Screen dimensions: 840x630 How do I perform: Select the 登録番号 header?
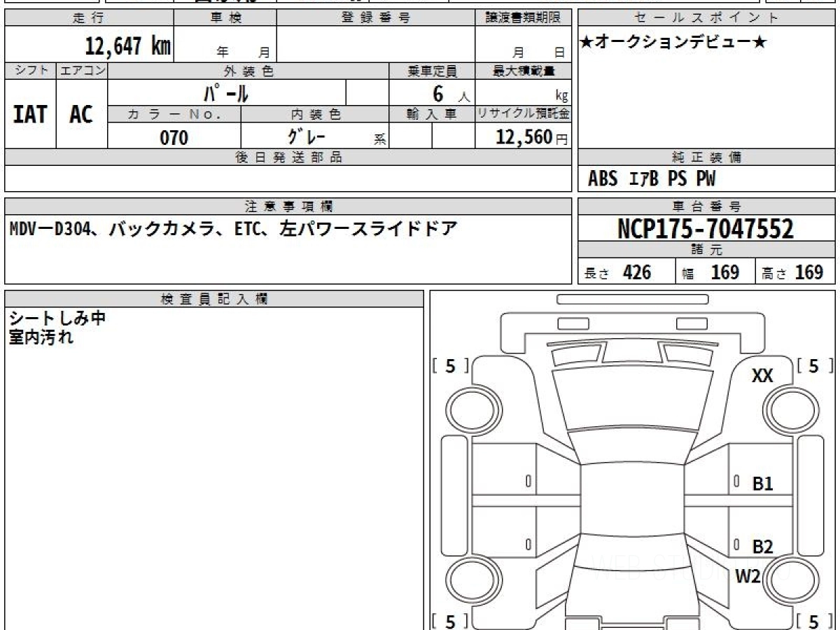click(x=376, y=18)
